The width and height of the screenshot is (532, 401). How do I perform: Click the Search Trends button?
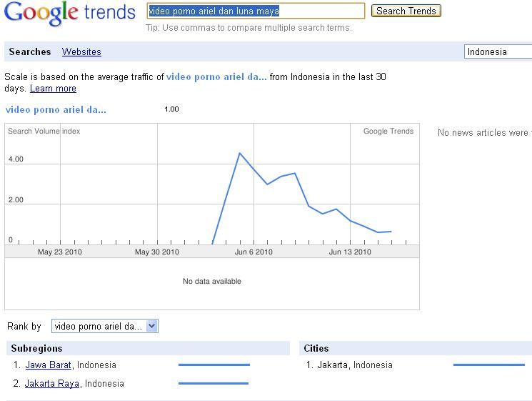(406, 11)
